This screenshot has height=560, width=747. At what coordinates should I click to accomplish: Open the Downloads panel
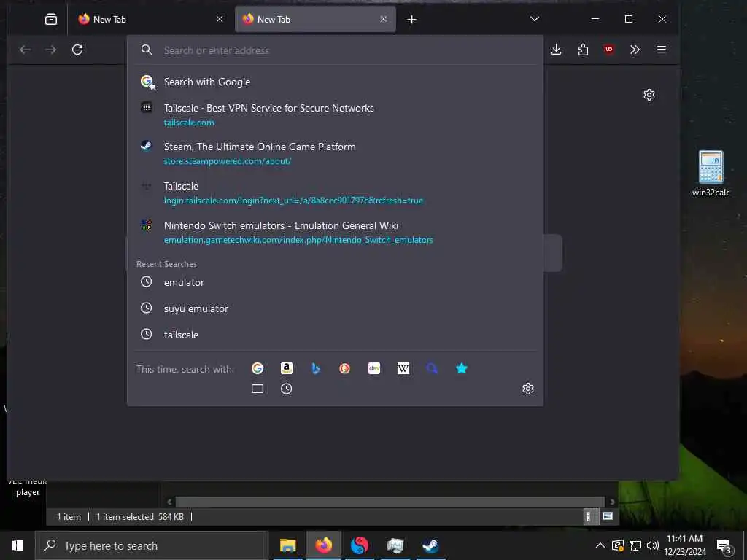[556, 50]
